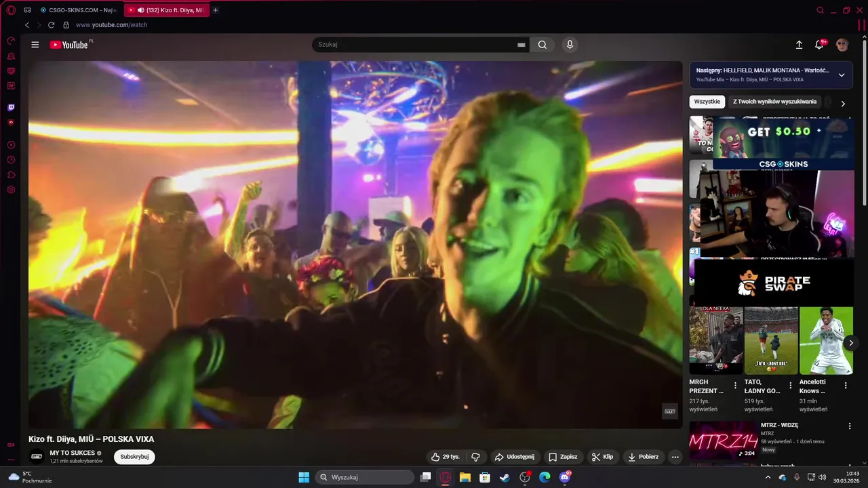868x488 pixels.
Task: Click the page vertical scrollbar
Action: [x=865, y=122]
